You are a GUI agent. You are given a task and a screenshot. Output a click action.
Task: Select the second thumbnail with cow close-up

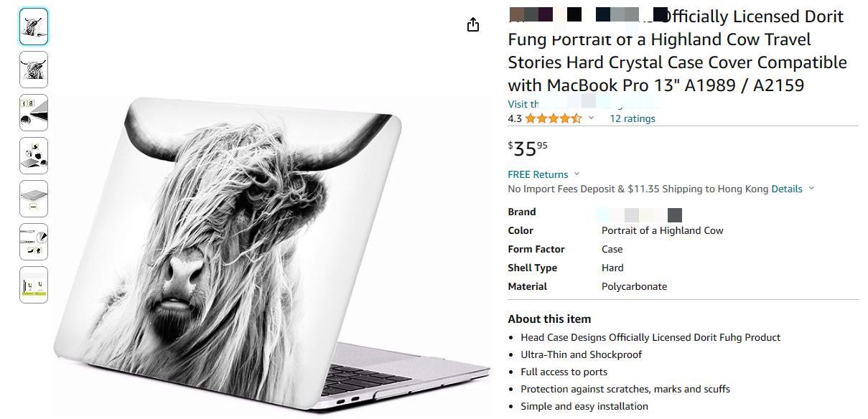click(34, 70)
